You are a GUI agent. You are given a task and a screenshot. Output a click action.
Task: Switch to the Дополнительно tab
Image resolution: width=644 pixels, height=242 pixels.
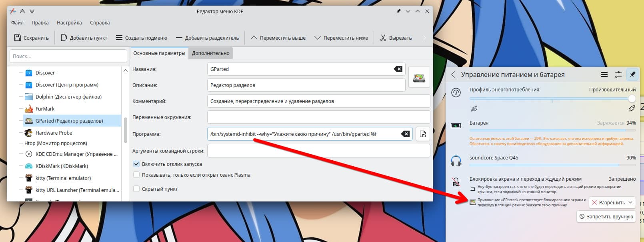[210, 53]
